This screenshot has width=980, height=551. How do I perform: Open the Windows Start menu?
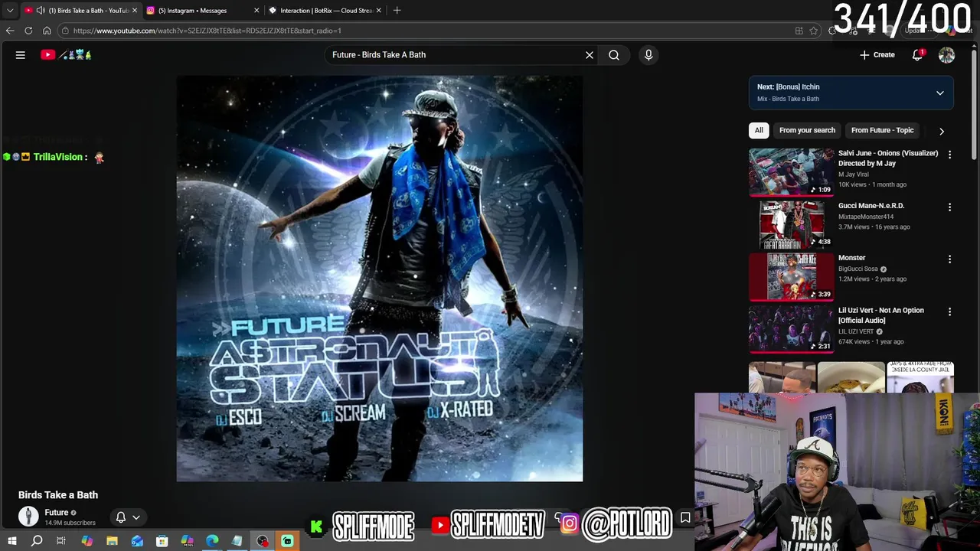[11, 541]
